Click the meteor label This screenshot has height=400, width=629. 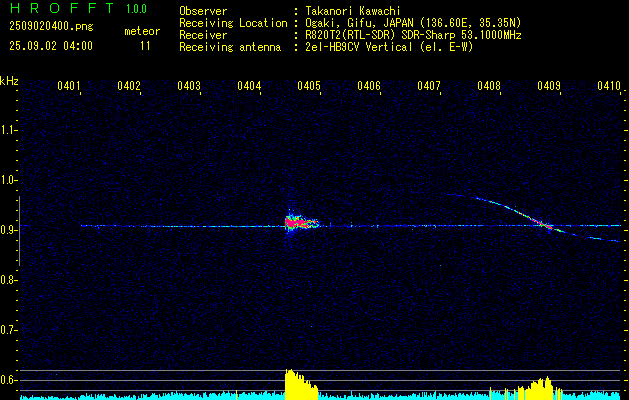(142, 31)
